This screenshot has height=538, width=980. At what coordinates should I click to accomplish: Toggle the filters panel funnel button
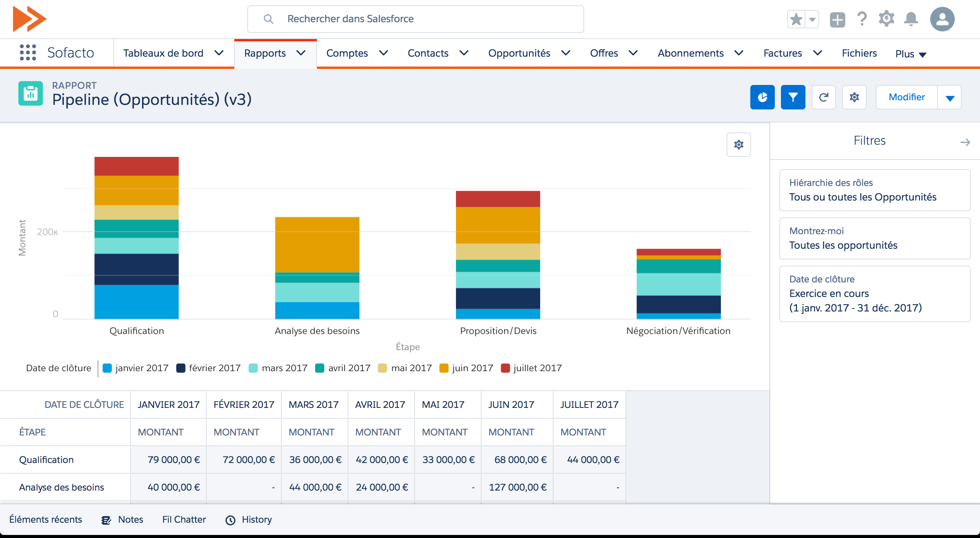tap(793, 97)
